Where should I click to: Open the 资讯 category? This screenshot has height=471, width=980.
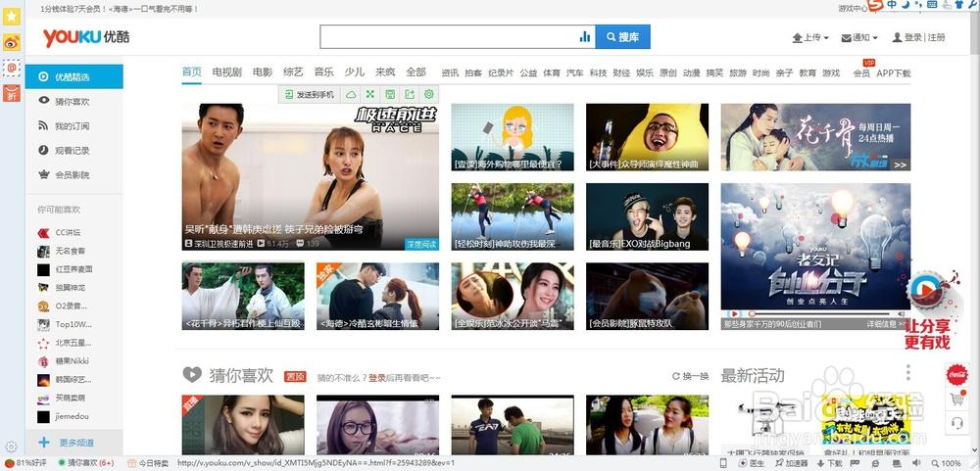tap(450, 73)
